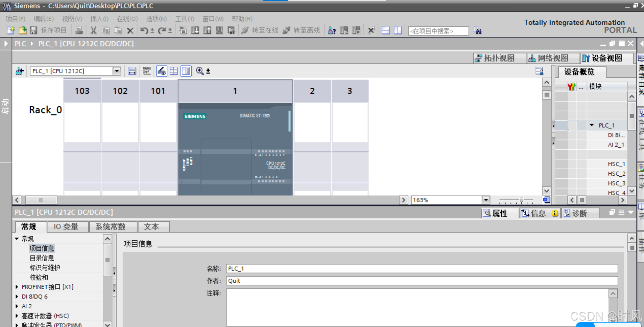
Task: Redo the last undone action
Action: click(x=162, y=30)
